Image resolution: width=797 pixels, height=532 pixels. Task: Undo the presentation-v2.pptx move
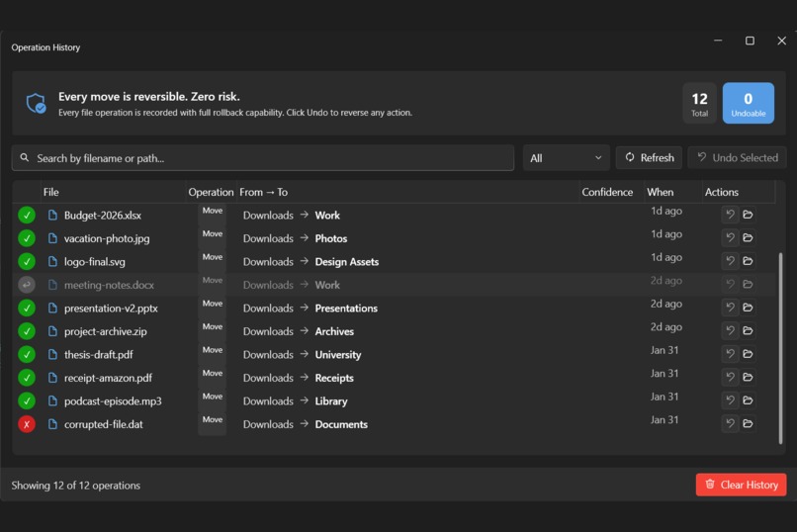(x=730, y=308)
